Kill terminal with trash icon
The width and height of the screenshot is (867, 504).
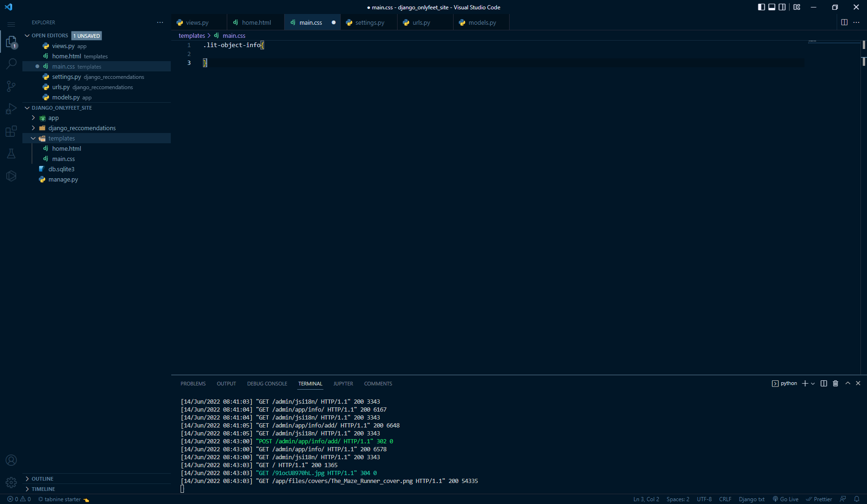click(836, 383)
